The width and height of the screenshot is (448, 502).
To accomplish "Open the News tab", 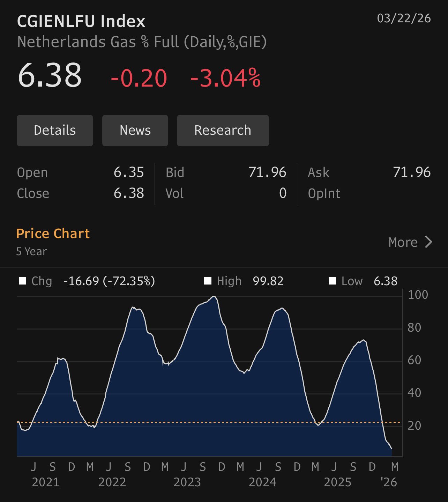I will (135, 131).
